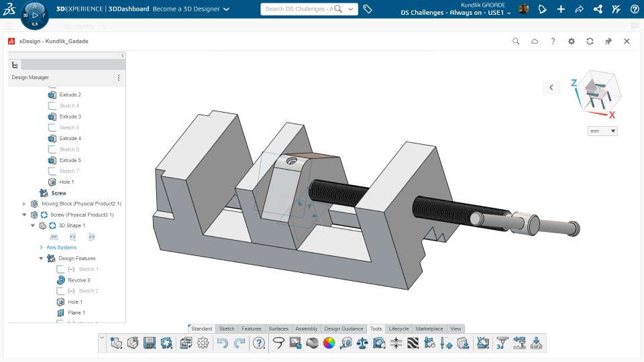Refresh the xDesign widget
Screen dimensions: 644x362
click(x=590, y=41)
